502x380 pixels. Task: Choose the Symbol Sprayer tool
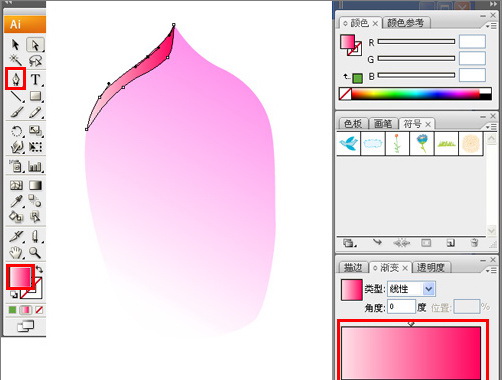click(x=16, y=166)
